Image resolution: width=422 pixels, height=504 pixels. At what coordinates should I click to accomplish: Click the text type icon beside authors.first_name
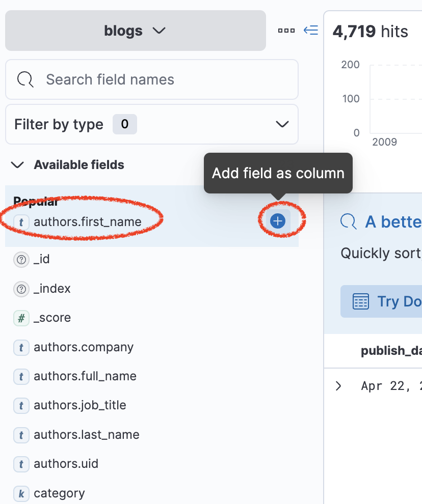(x=21, y=222)
